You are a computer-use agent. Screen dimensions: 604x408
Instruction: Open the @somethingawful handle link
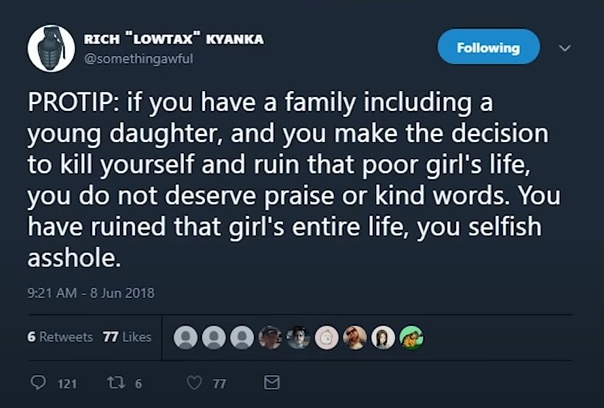tap(139, 59)
